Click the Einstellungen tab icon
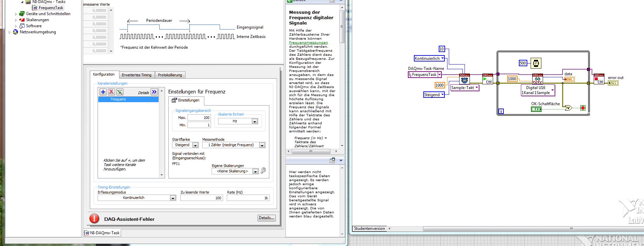This screenshot has height=246, width=644. (x=174, y=100)
